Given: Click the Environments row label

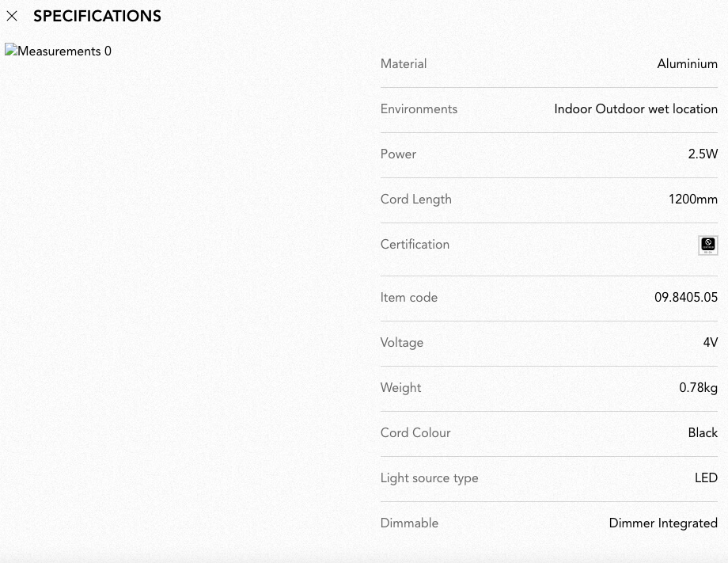Looking at the screenshot, I should click(x=419, y=108).
